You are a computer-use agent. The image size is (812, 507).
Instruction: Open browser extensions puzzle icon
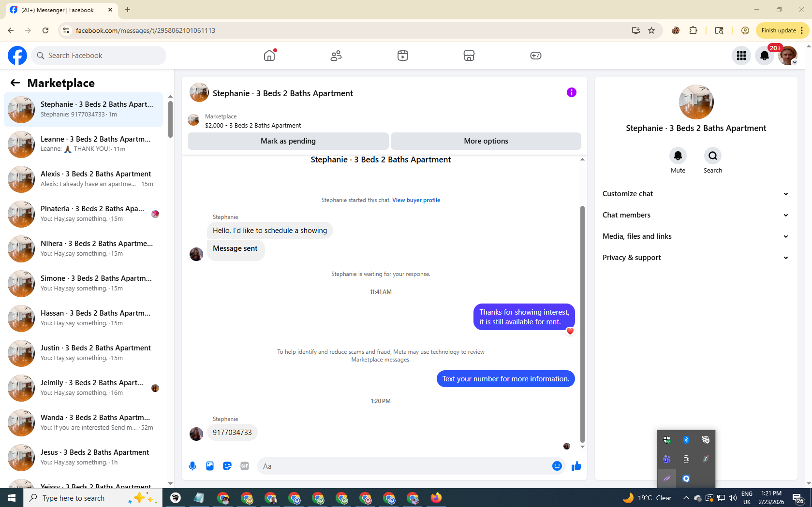tap(694, 30)
